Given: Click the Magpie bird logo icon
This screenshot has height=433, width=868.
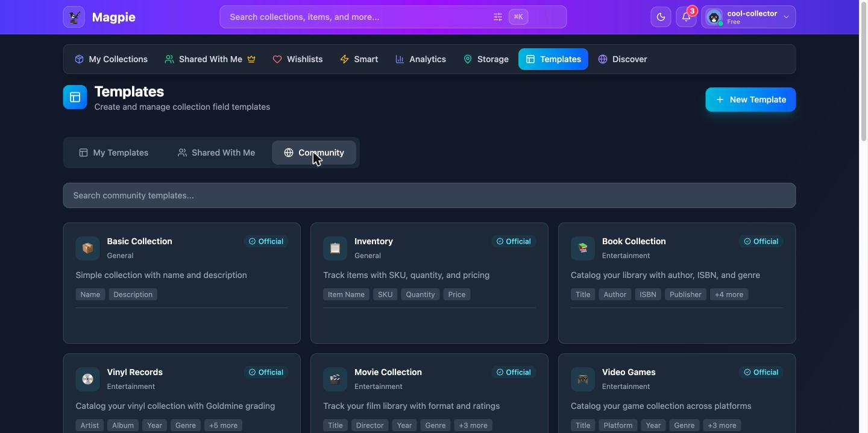Looking at the screenshot, I should [x=74, y=17].
